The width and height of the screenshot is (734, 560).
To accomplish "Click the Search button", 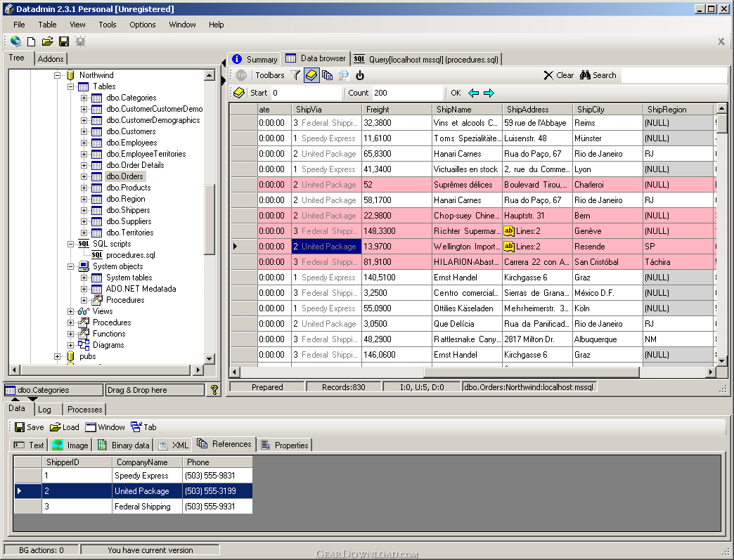I will click(598, 75).
